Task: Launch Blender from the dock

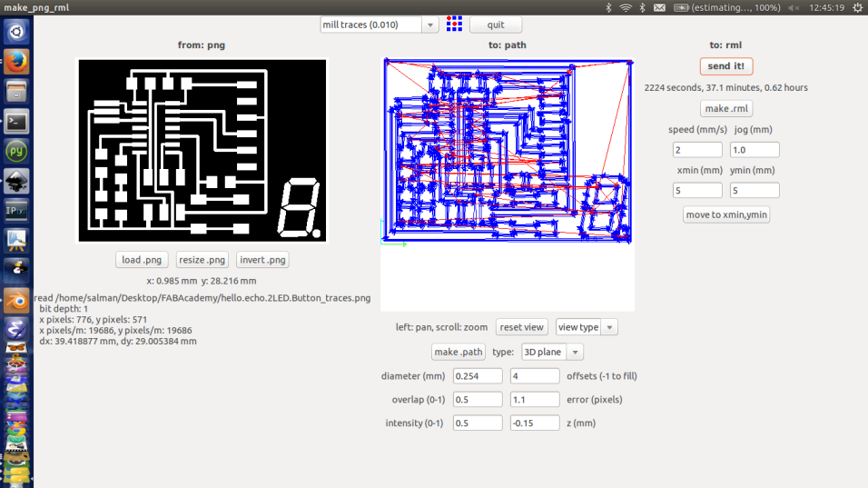Action: click(16, 300)
